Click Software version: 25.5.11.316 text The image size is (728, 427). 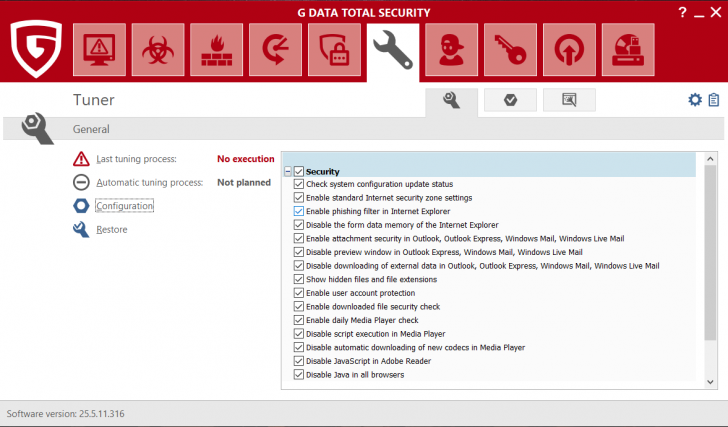65,414
